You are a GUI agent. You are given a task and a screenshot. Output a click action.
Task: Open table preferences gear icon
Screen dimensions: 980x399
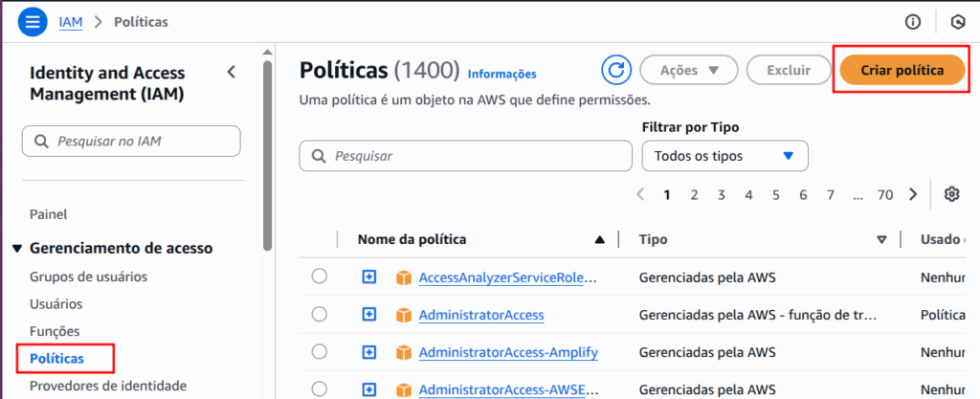(951, 194)
